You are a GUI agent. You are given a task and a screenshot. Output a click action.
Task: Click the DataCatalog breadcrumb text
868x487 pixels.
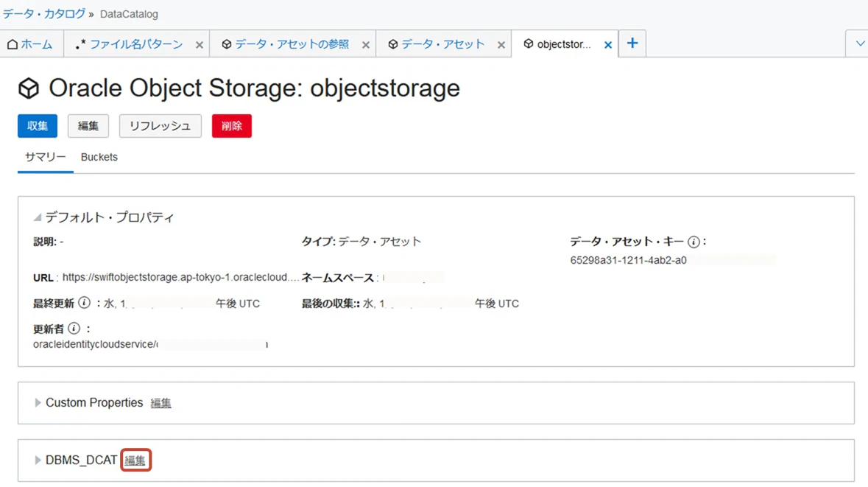[129, 15]
